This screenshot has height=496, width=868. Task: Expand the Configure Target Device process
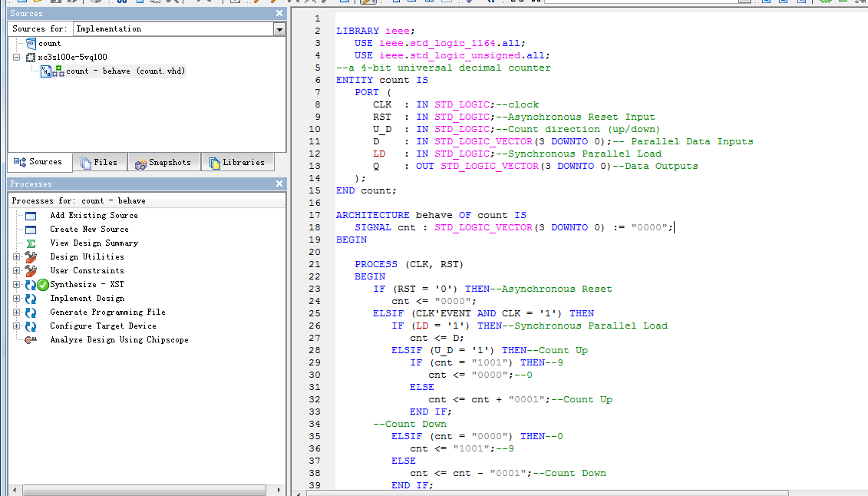pos(17,326)
